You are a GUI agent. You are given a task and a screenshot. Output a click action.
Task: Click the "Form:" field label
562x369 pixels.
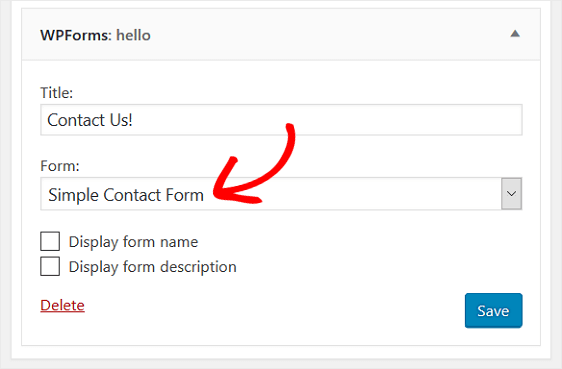(x=60, y=166)
